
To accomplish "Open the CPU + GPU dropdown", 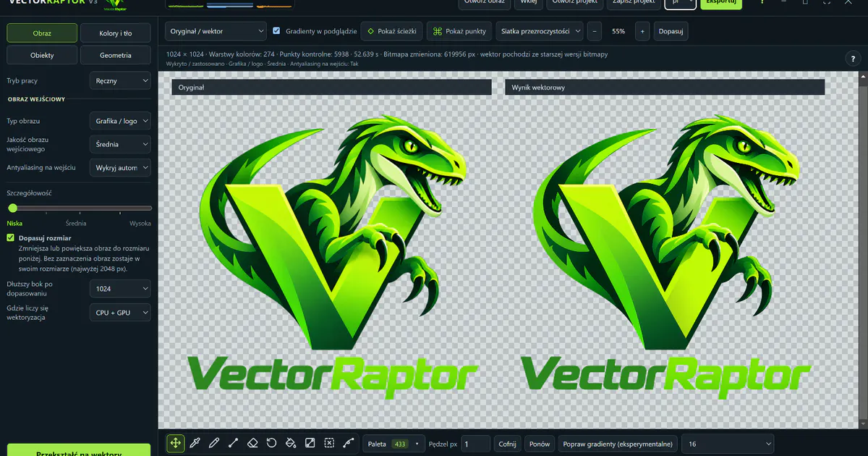I will [120, 313].
